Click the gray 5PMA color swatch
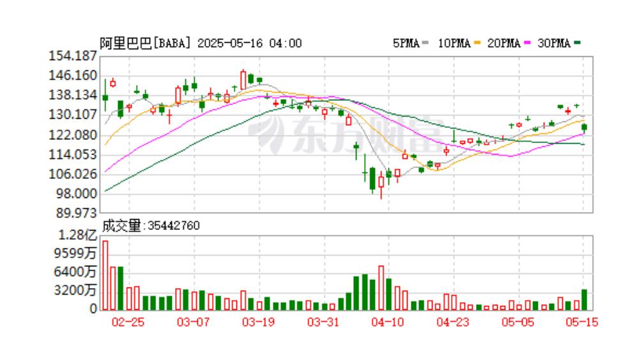The height and width of the screenshot is (359, 644). click(425, 42)
